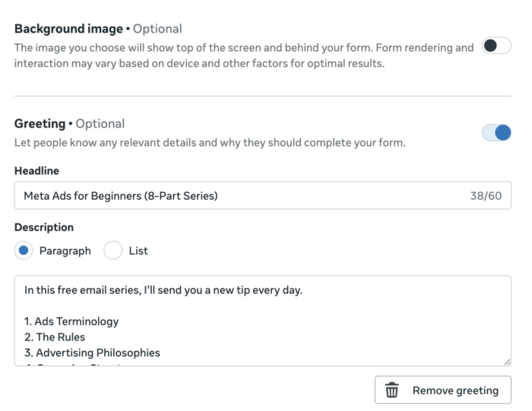Select the Paragraph radio button
The image size is (532, 411).
click(x=24, y=250)
